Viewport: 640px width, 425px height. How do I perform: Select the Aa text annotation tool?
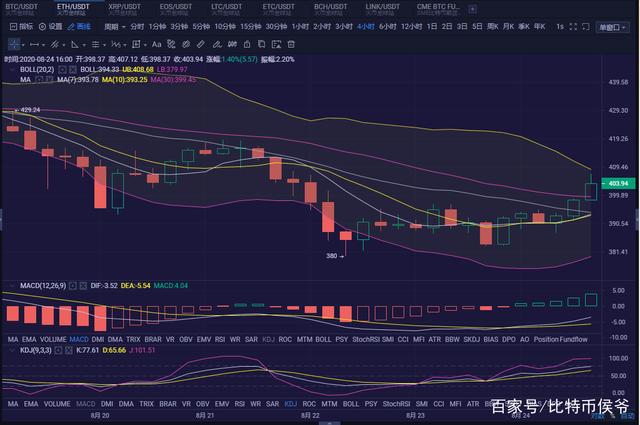[x=156, y=45]
